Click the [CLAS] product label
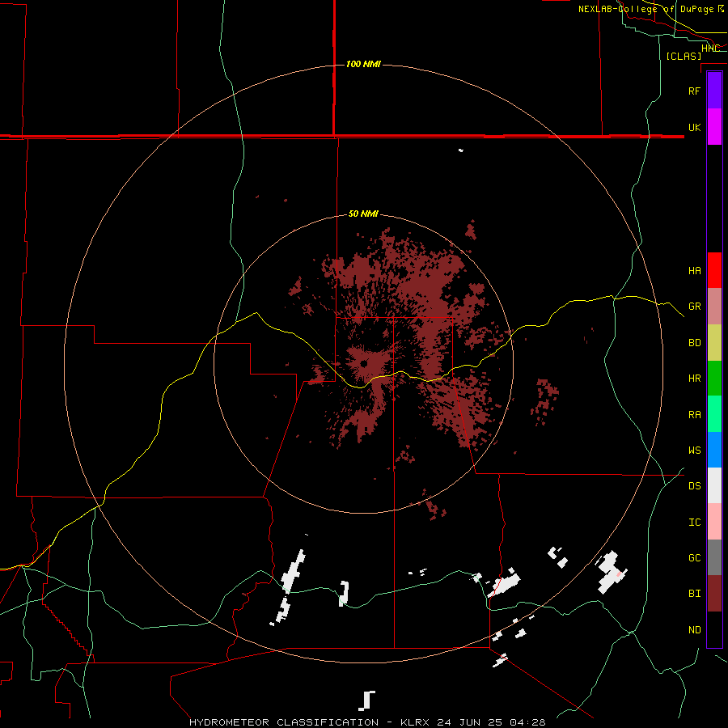The width and height of the screenshot is (728, 728). [684, 56]
